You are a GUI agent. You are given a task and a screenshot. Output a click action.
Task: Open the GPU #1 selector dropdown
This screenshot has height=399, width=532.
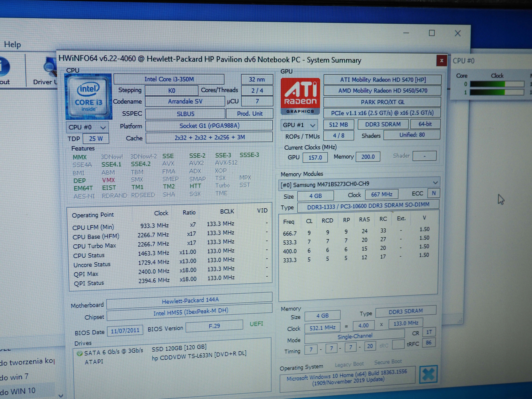[299, 125]
